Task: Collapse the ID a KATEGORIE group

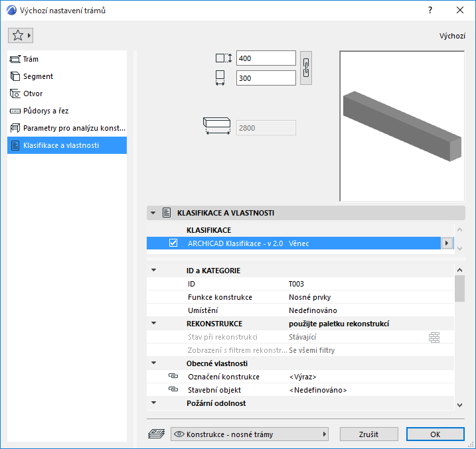Action: (x=154, y=270)
